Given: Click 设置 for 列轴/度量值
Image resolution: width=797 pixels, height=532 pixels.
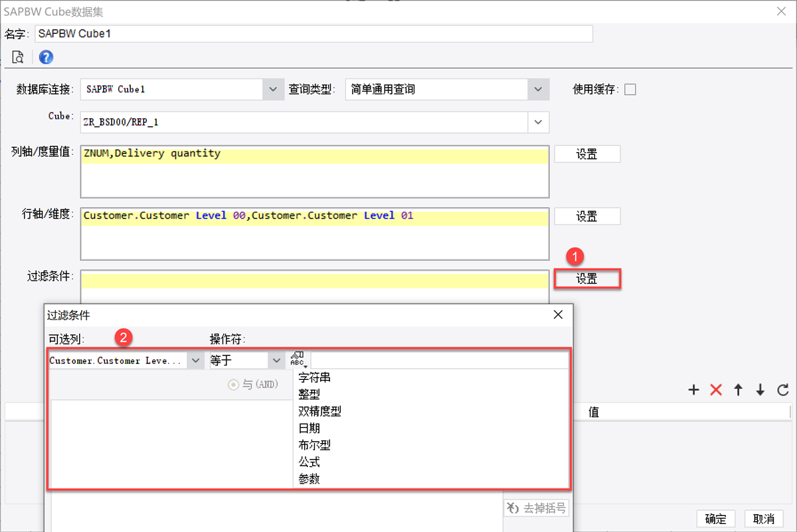Looking at the screenshot, I should 587,154.
